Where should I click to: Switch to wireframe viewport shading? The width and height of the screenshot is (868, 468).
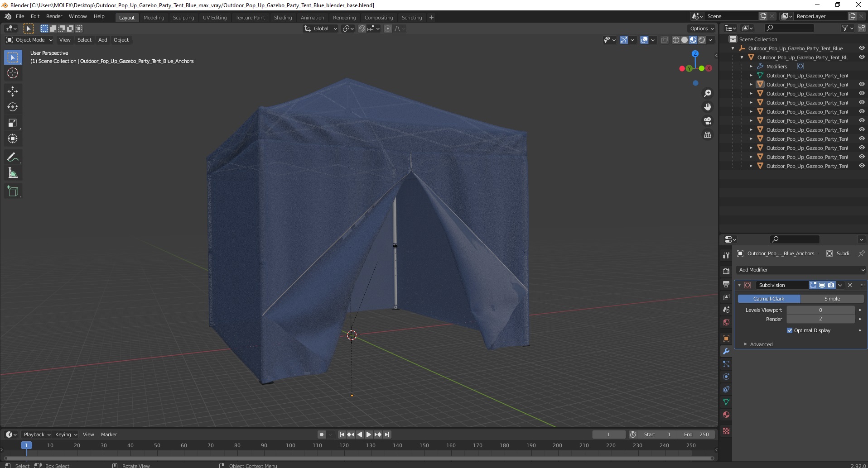click(676, 40)
